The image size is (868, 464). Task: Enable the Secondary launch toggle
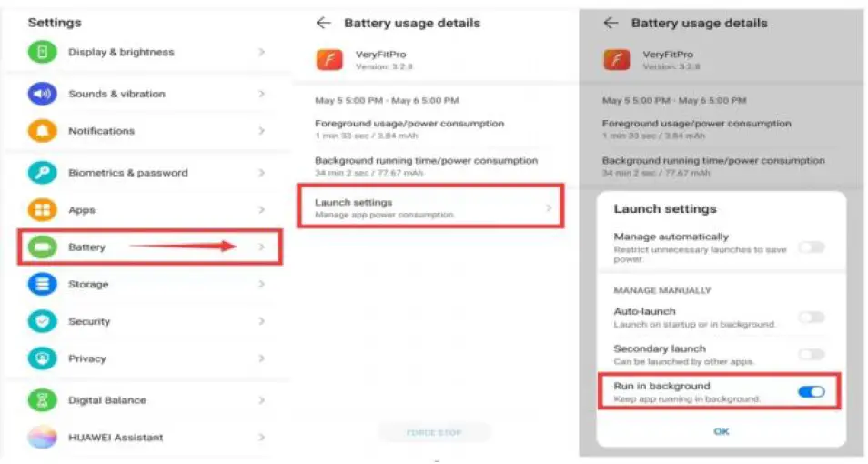[x=811, y=354]
